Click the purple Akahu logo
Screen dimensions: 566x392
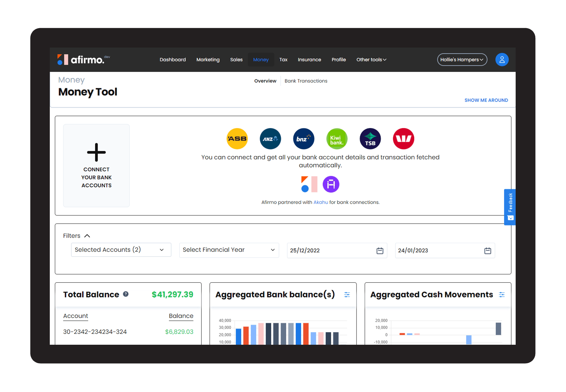point(331,184)
